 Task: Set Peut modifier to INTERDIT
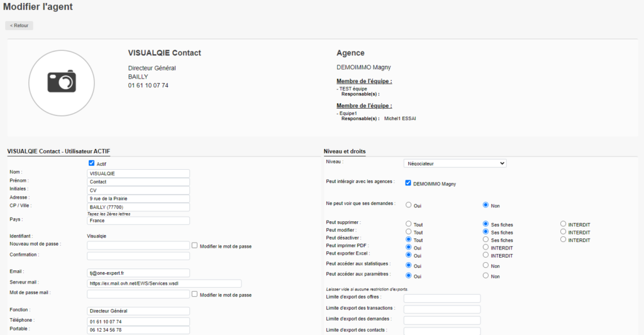click(563, 232)
